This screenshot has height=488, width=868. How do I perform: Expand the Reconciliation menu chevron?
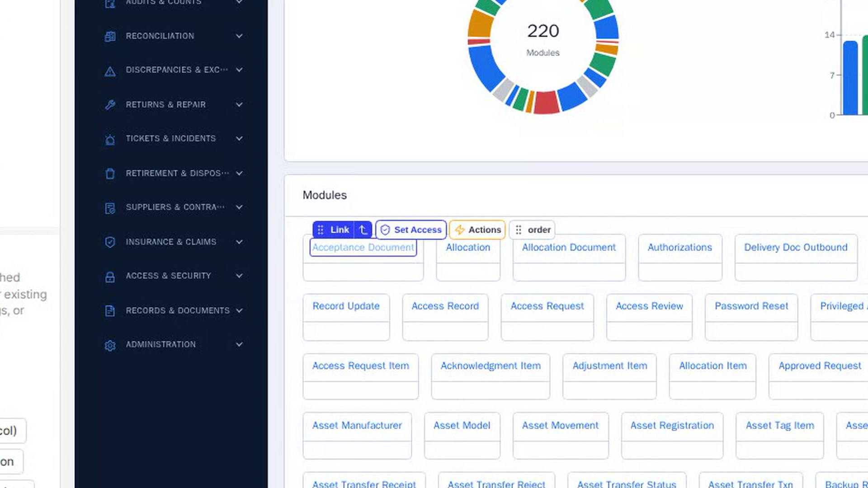point(239,36)
